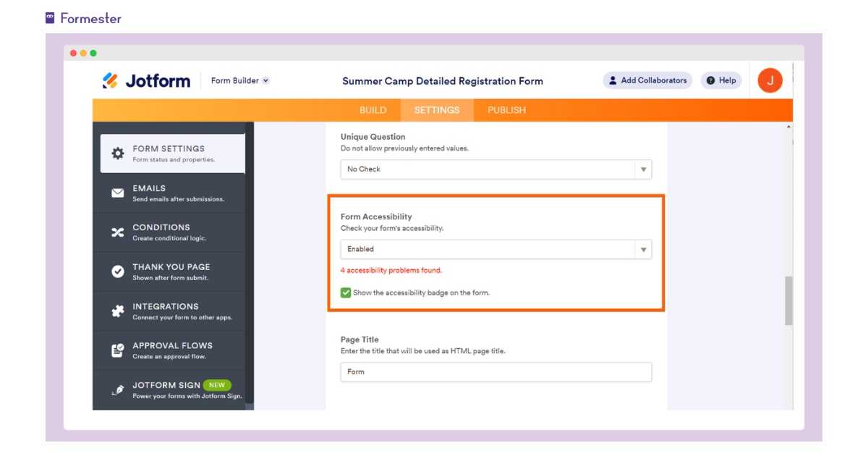Select the Approval Flows icon
This screenshot has height=456, width=868.
point(118,349)
